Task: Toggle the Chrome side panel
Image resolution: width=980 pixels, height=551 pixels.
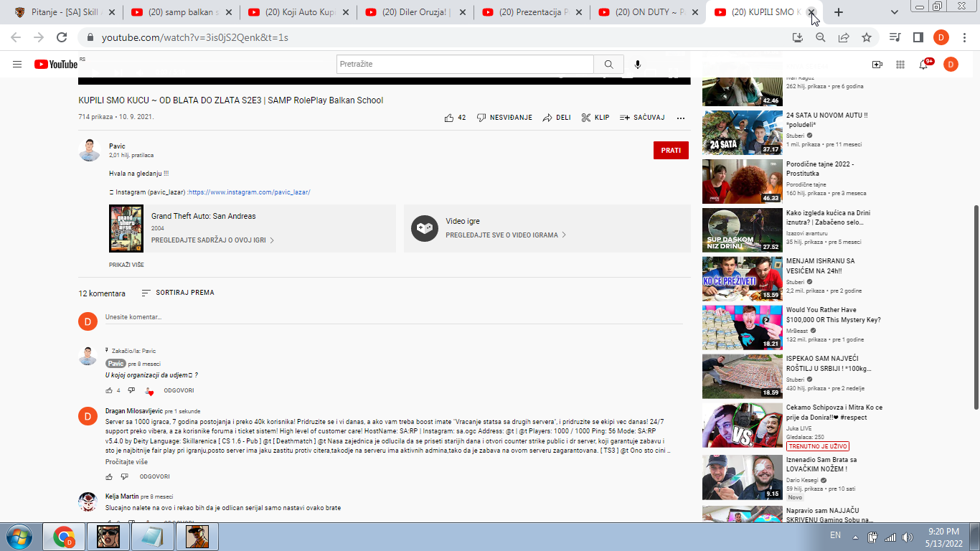Action: (918, 37)
